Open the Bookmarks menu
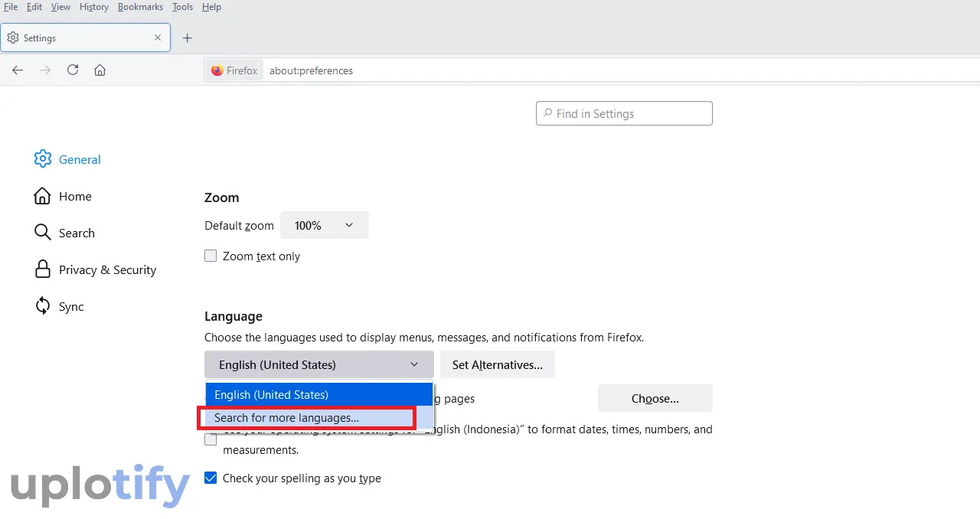980x519 pixels. point(140,7)
